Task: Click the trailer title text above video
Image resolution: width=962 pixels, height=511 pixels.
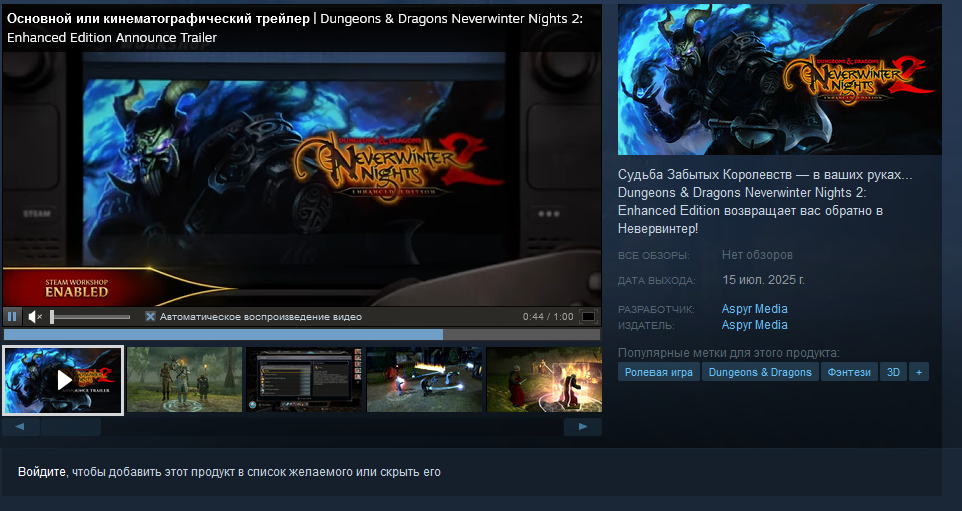Action: tap(294, 28)
